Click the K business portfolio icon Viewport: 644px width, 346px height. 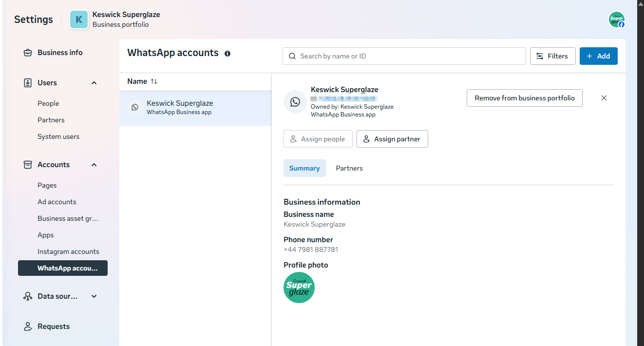point(79,19)
